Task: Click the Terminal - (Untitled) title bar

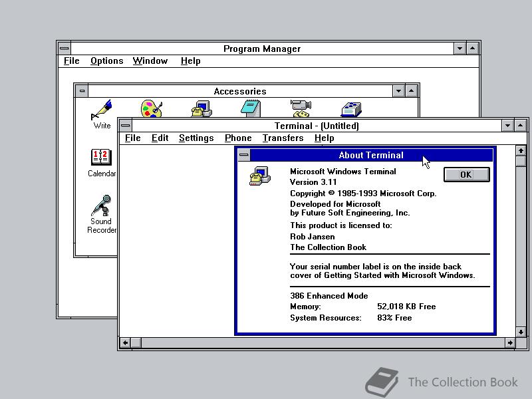Action: (x=317, y=126)
